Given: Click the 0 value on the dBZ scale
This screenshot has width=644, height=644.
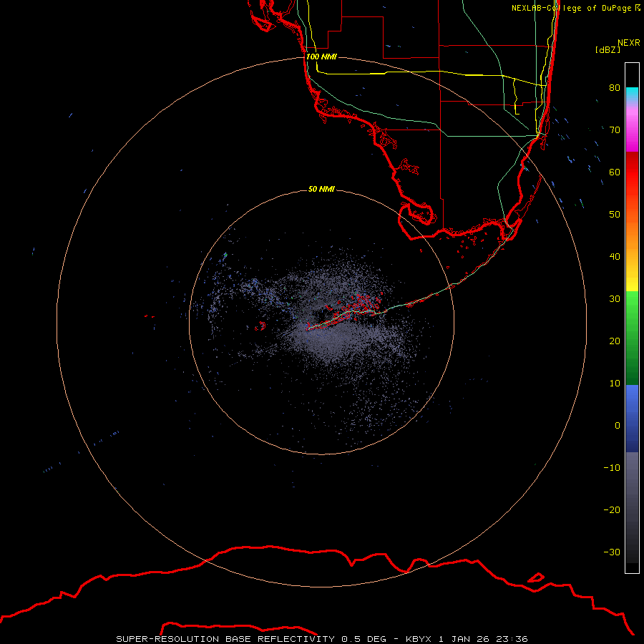Looking at the screenshot, I should coord(618,426).
